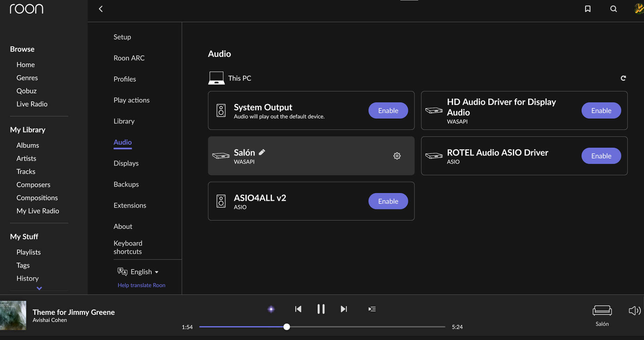The height and width of the screenshot is (340, 644).
Task: Click the now playing album thumbnail
Action: coord(13,315)
